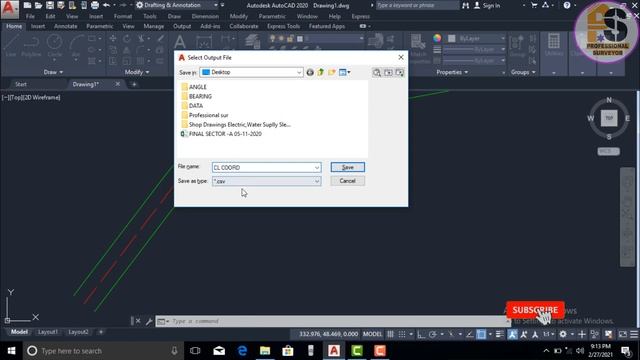Open the Microsoft Edge taskbar icon

[x=242, y=351]
